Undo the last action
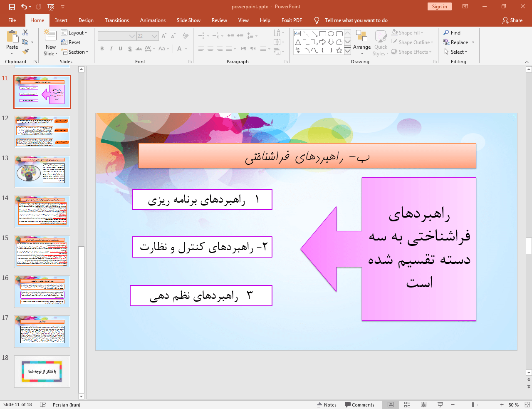This screenshot has height=409, width=532. (x=24, y=7)
